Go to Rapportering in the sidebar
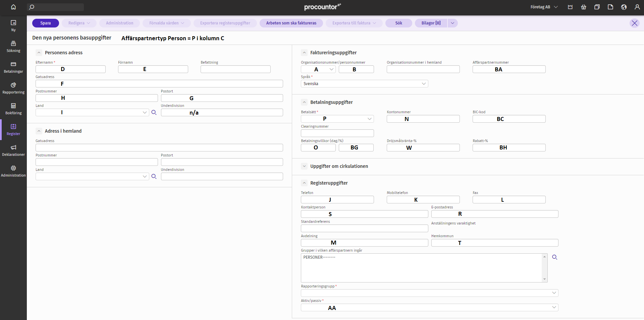This screenshot has width=644, height=320. click(13, 88)
